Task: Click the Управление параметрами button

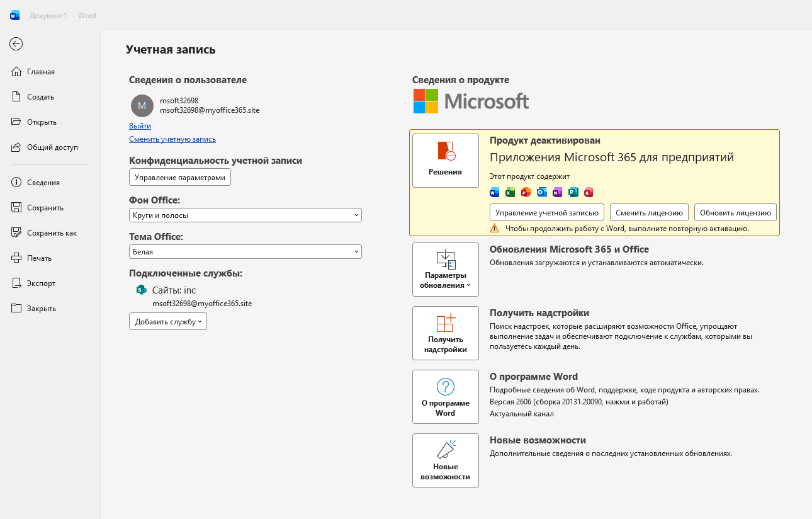Action: point(180,178)
